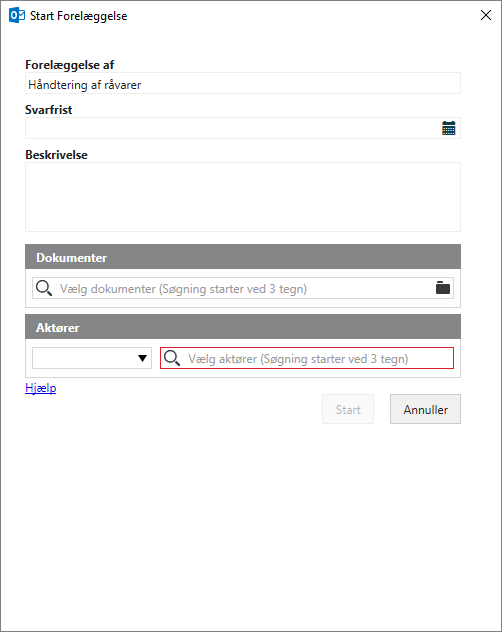Close the Start Forelæggelse dialog

coord(486,15)
